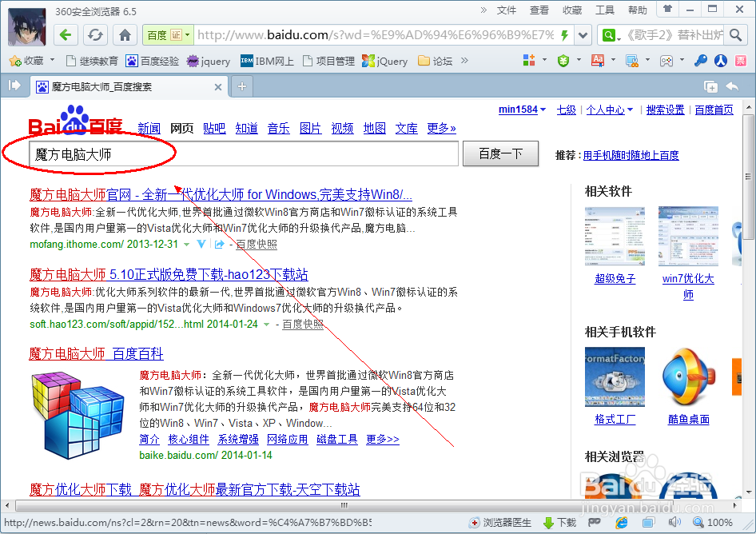
Task: Open the 帮助 menu
Action: click(638, 10)
